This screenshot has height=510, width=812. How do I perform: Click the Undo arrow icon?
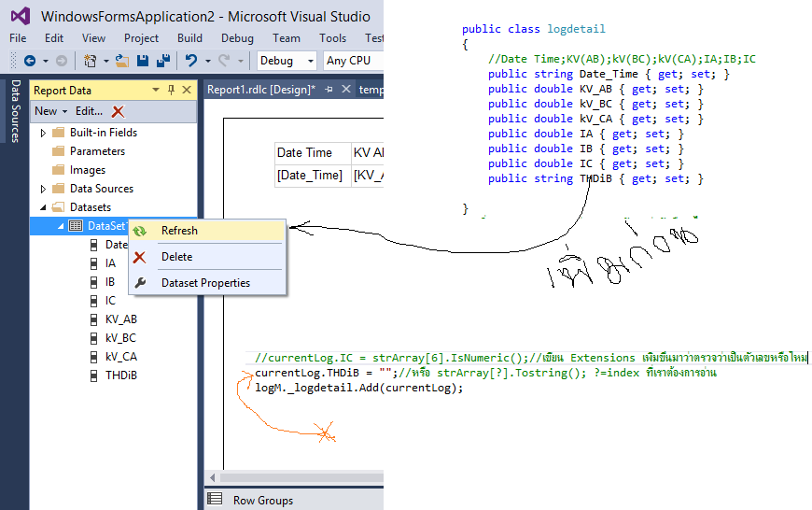coord(191,61)
